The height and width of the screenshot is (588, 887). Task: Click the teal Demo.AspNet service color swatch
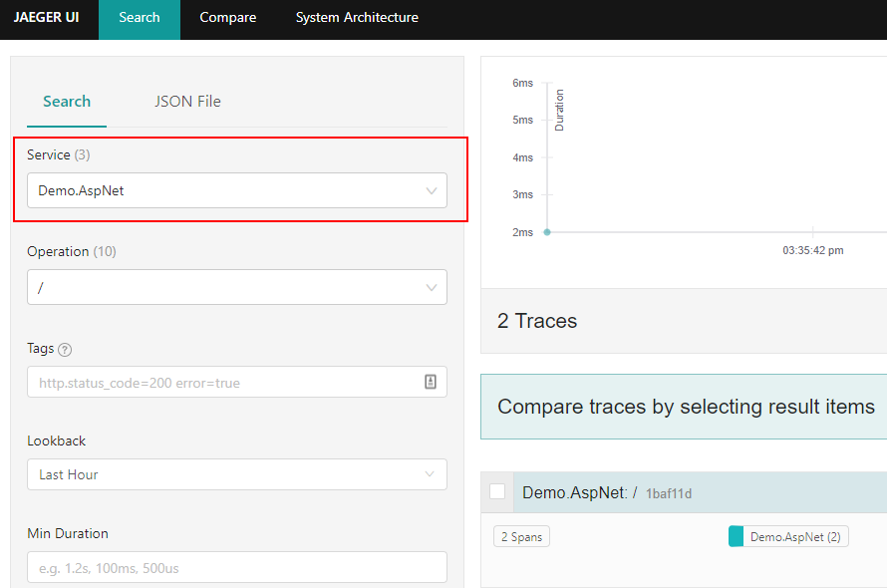coord(737,537)
